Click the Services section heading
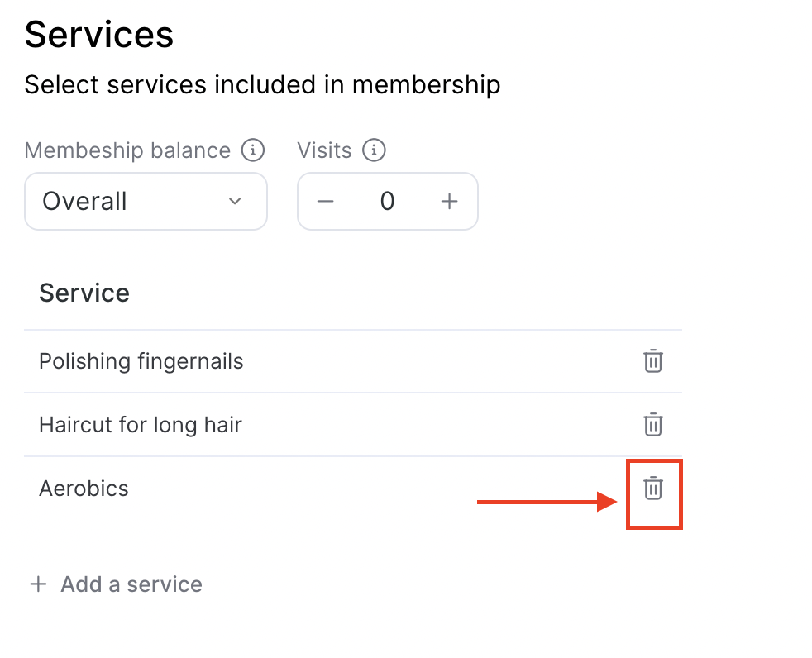The height and width of the screenshot is (658, 812). tap(99, 35)
